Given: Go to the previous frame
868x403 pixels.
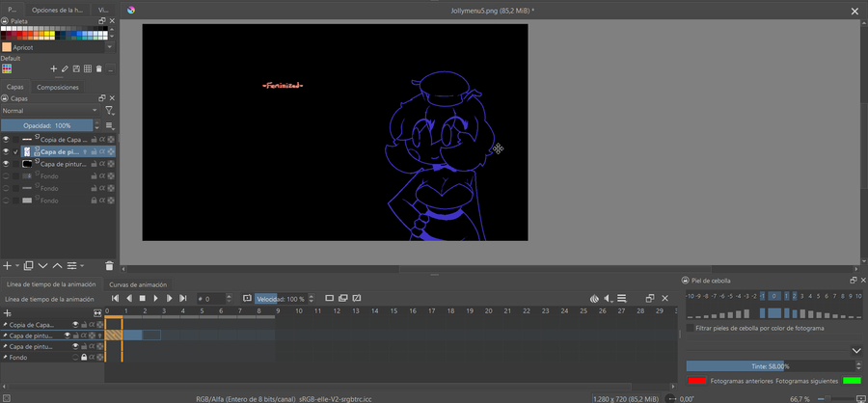Looking at the screenshot, I should [x=128, y=298].
